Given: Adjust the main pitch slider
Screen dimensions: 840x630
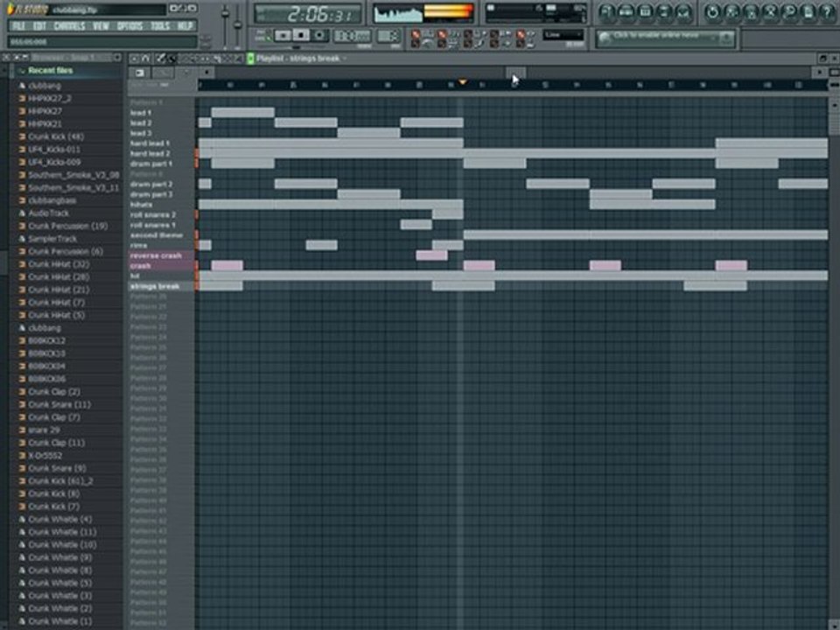Looking at the screenshot, I should (238, 25).
